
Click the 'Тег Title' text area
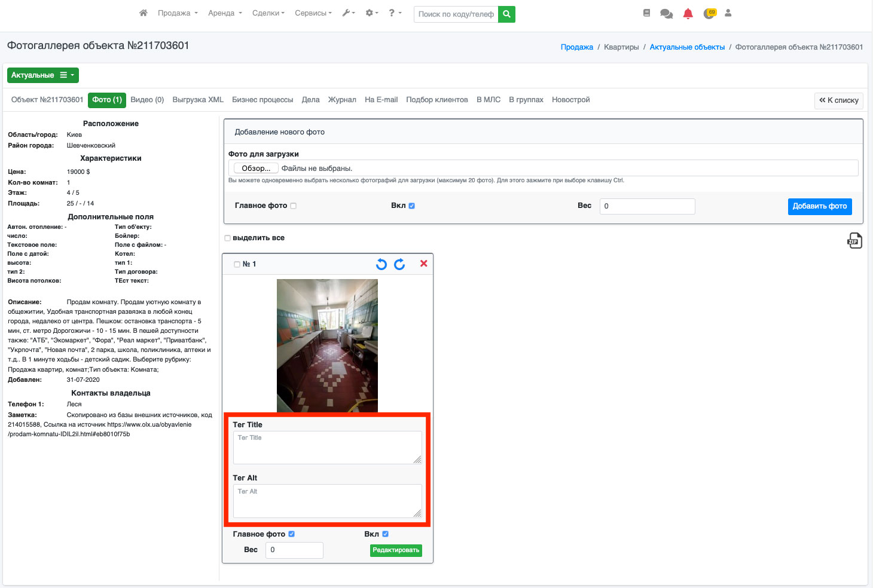point(327,448)
